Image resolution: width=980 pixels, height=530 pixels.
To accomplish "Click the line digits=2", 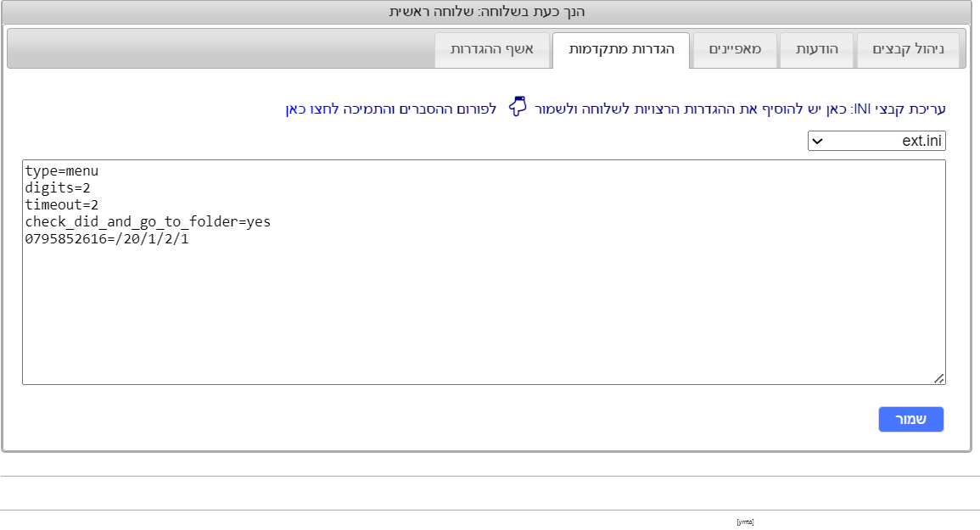I will tap(58, 187).
